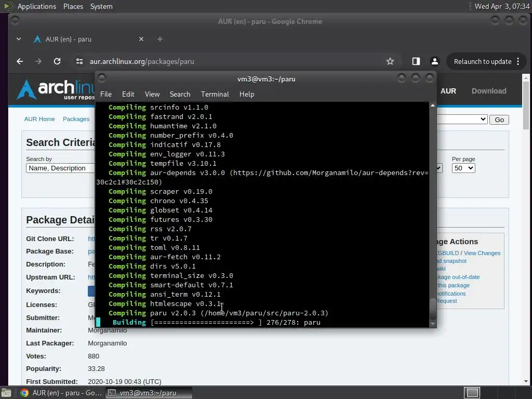Open the Terminal menu in terminal
This screenshot has height=399, width=532.
point(215,95)
